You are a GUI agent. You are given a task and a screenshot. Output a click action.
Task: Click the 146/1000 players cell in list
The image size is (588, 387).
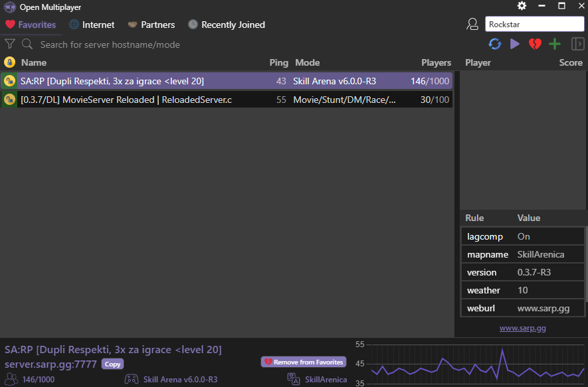(x=430, y=81)
